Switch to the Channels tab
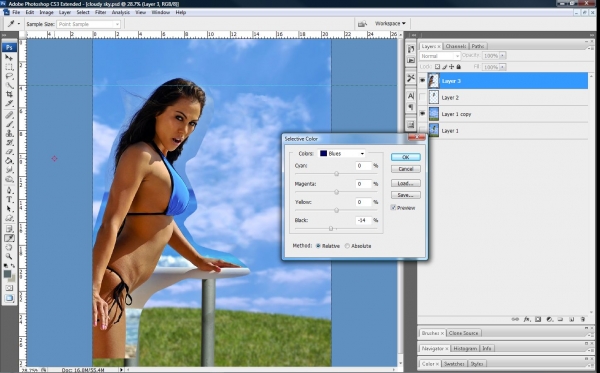 [456, 46]
